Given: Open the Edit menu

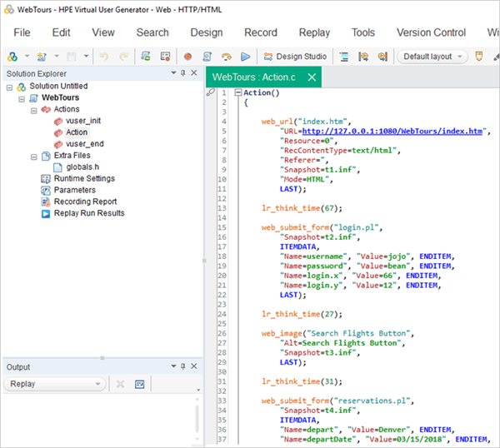Looking at the screenshot, I should pos(61,32).
